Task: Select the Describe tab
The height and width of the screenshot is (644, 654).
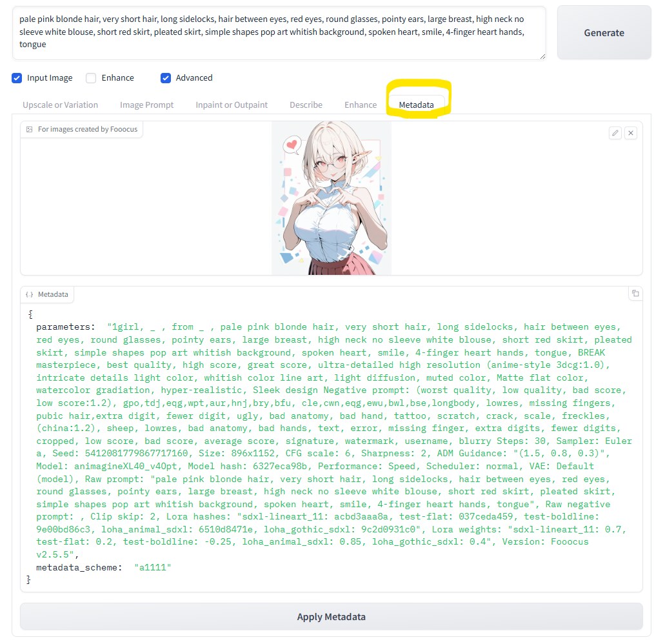Action: (x=306, y=105)
